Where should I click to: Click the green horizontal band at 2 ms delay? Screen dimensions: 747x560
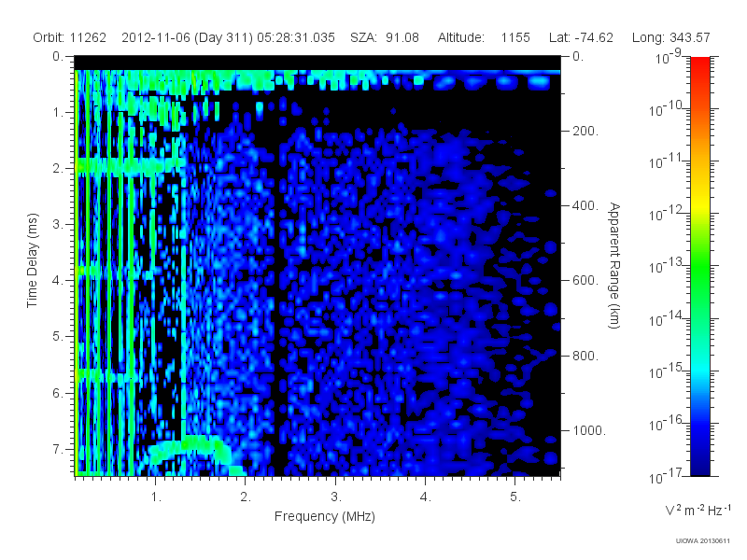tap(131, 167)
